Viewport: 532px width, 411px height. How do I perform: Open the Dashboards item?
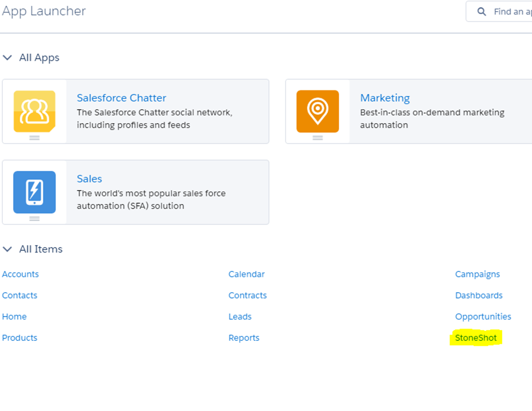point(479,296)
